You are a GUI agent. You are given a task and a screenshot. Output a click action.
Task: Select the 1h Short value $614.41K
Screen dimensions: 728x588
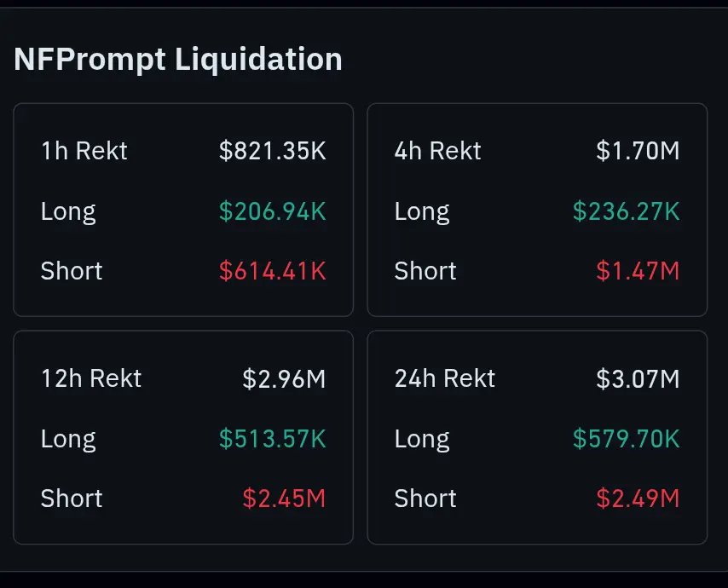[x=273, y=271]
